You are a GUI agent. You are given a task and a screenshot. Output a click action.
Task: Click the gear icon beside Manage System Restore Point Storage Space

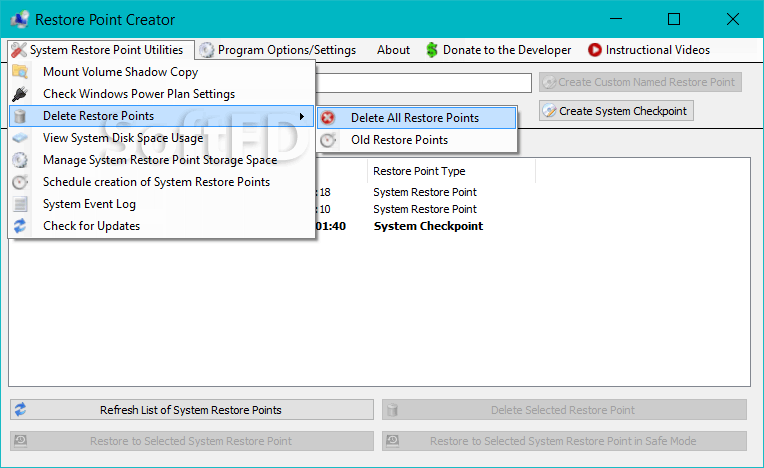20,160
